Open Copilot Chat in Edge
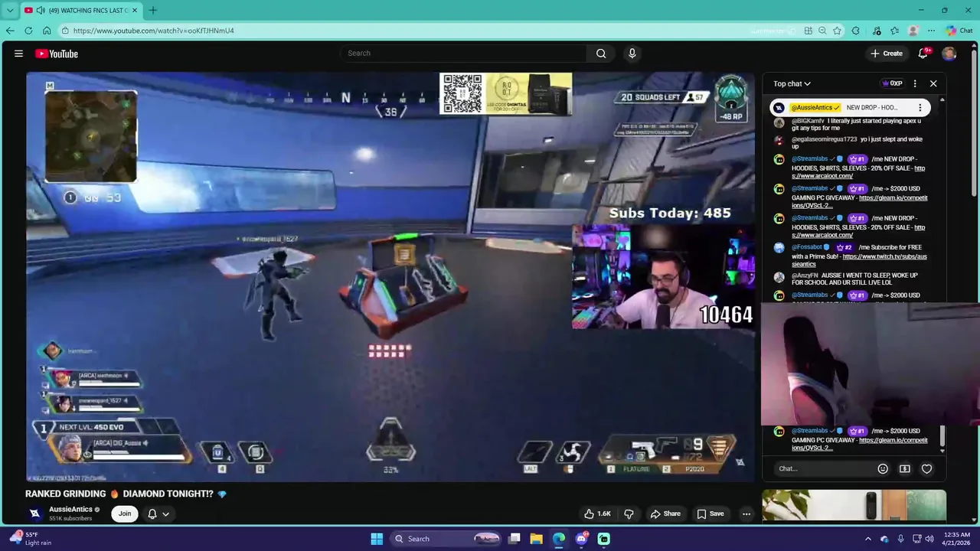 pyautogui.click(x=959, y=31)
